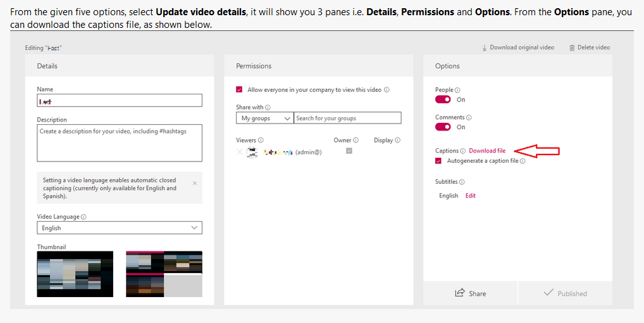The image size is (644, 323).
Task: Click Download original video link text
Action: pos(522,47)
